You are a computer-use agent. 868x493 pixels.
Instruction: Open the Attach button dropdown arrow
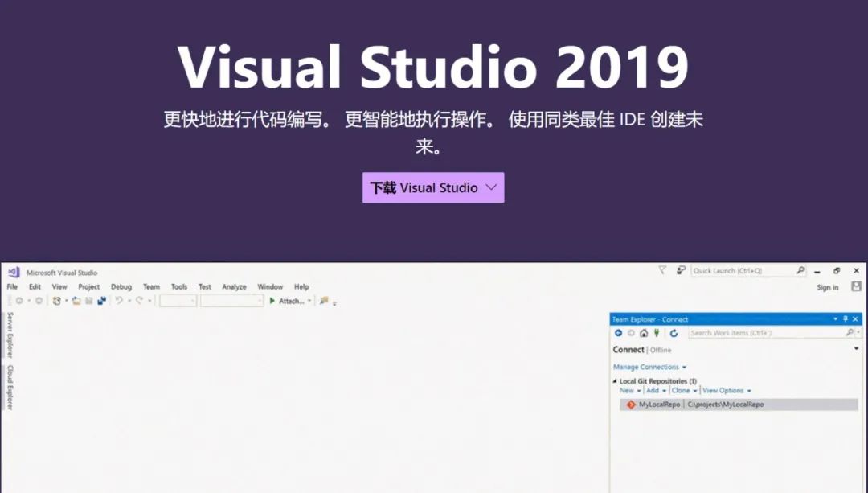[309, 301]
